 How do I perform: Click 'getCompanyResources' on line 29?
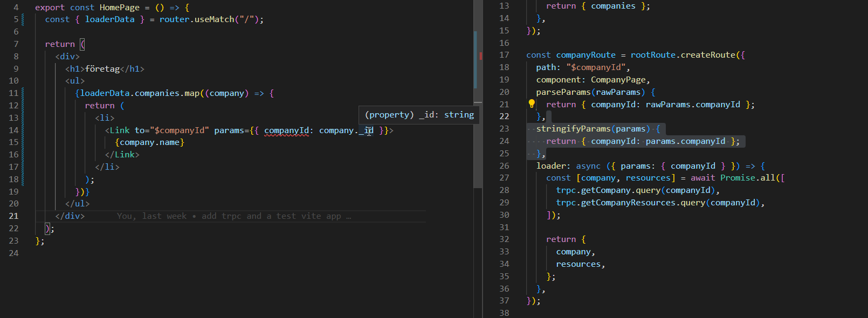pos(628,203)
